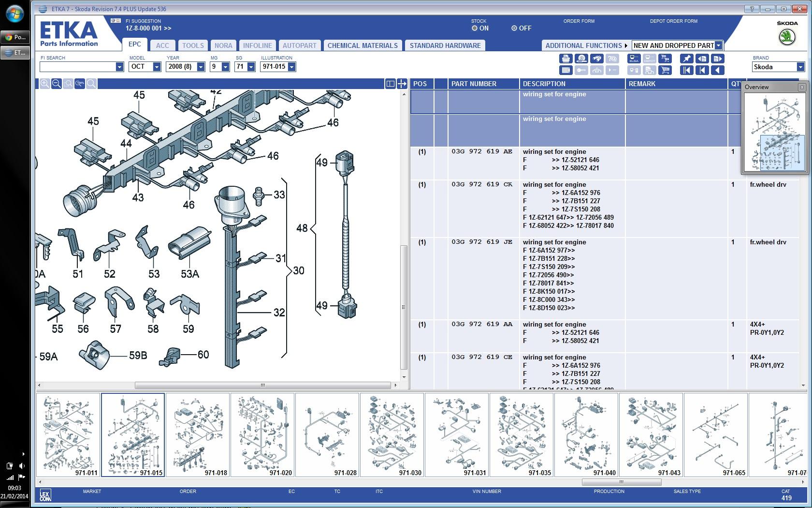The width and height of the screenshot is (812, 508).
Task: Open the MODEL dropdown showing OCT
Action: click(157, 67)
